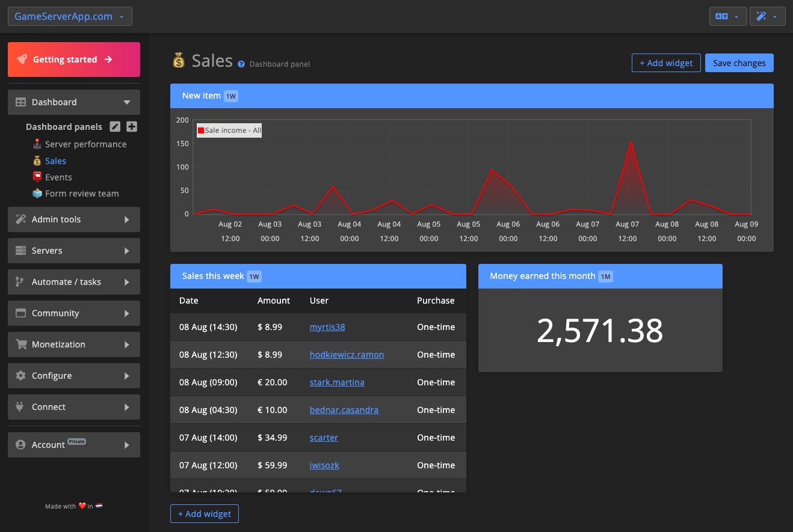Click the ballot box icon beside Form review team
The width and height of the screenshot is (793, 532).
pos(37,193)
